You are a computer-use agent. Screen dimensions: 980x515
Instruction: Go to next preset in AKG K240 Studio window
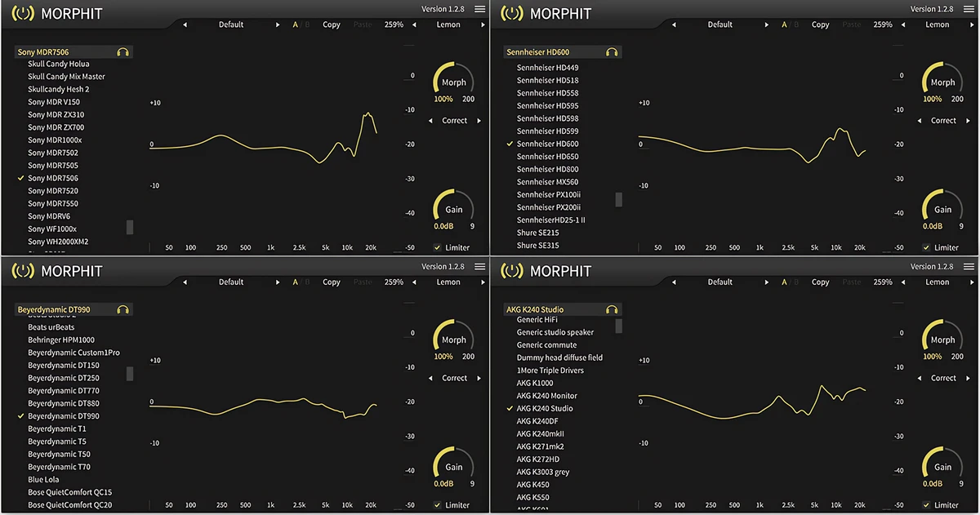pos(767,282)
